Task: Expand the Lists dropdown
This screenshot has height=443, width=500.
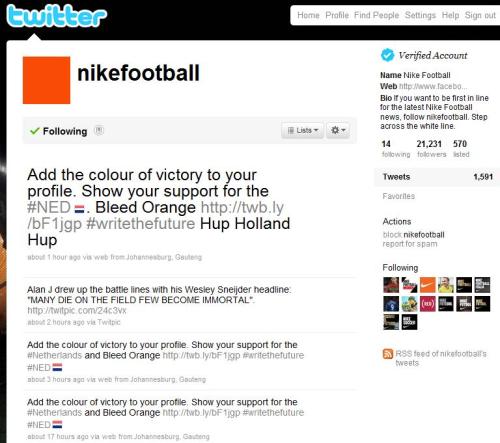Action: [303, 130]
